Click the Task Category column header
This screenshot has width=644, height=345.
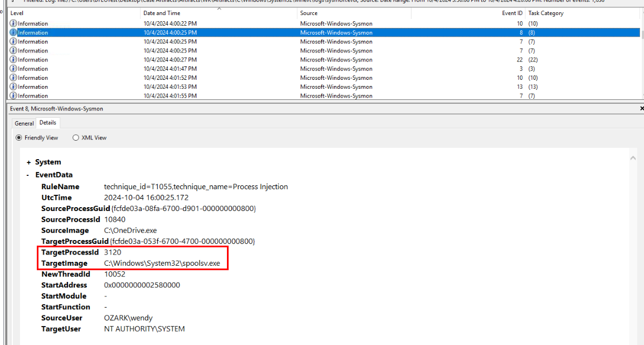[546, 13]
